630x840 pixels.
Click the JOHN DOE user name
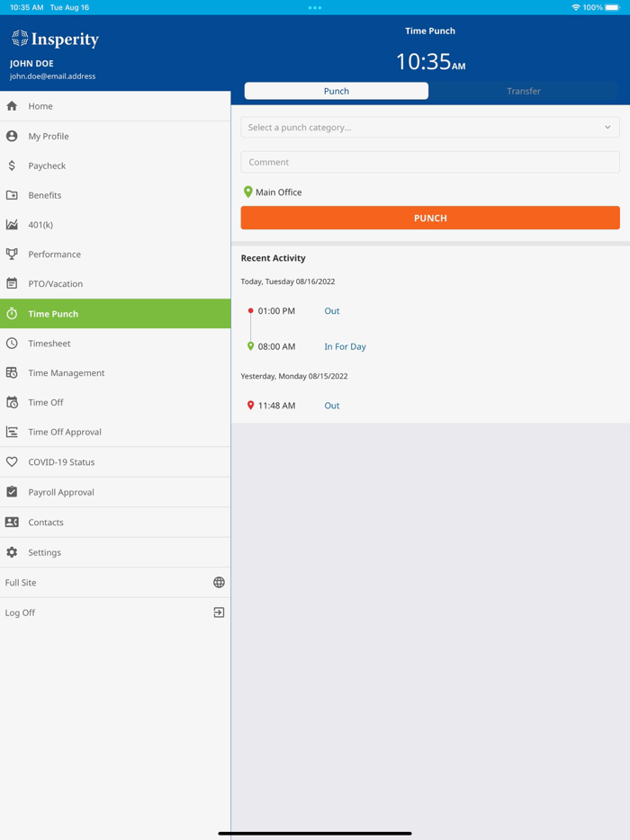[31, 63]
